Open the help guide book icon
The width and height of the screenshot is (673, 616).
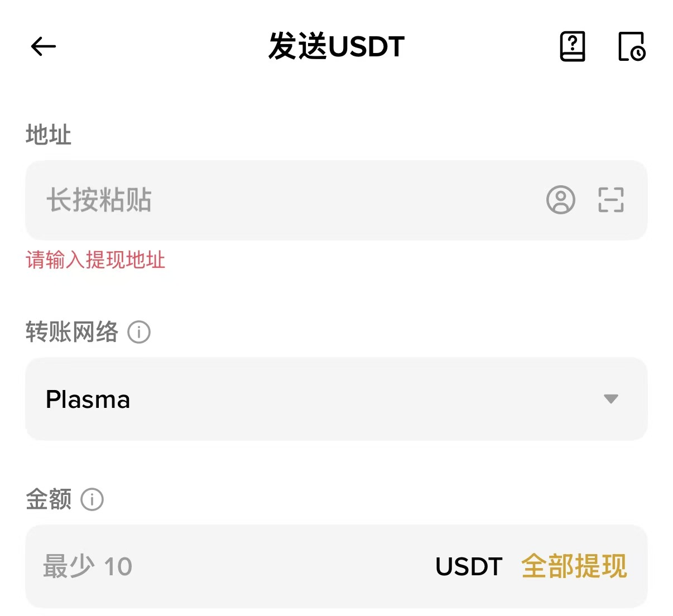click(x=572, y=46)
